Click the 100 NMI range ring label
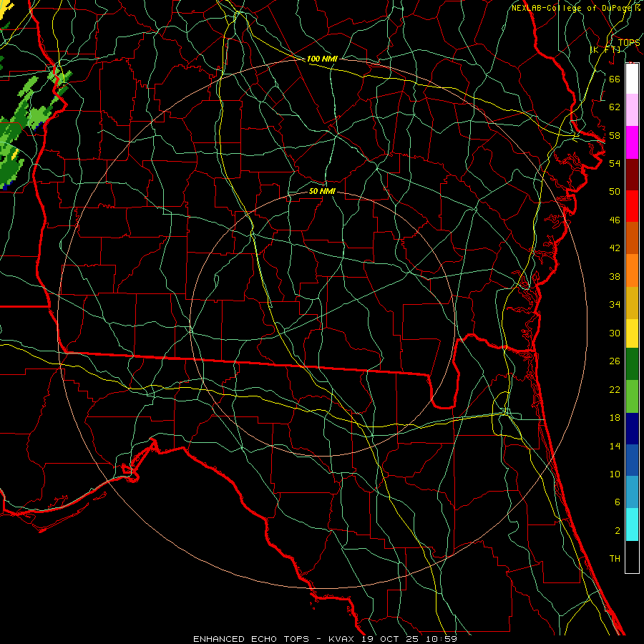This screenshot has width=644, height=644. pos(322,59)
